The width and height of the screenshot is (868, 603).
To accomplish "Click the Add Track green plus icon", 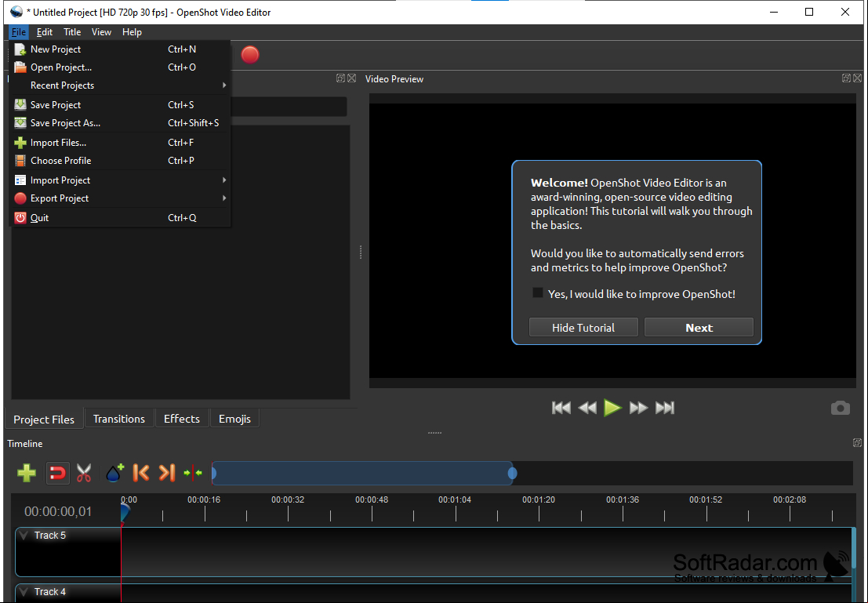I will 27,473.
